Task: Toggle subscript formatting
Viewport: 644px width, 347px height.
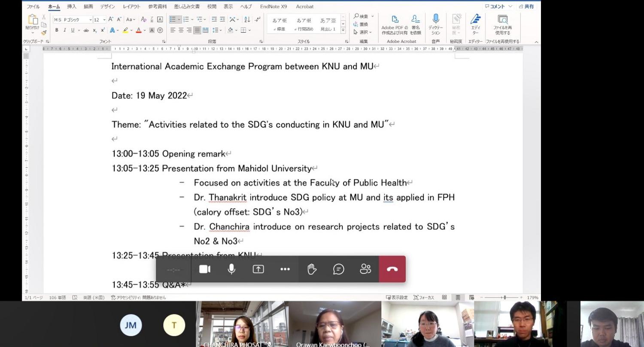Action: [x=95, y=30]
